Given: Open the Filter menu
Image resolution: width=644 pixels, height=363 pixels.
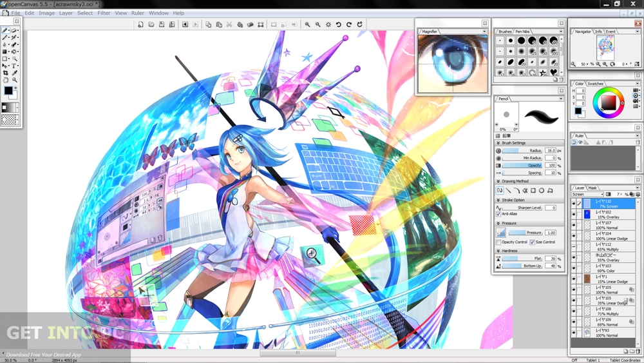Looking at the screenshot, I should pos(104,13).
